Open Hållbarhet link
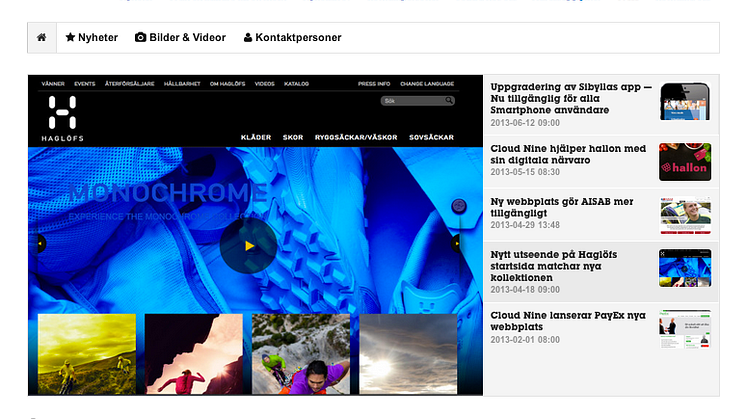The height and width of the screenshot is (419, 746). [x=182, y=84]
